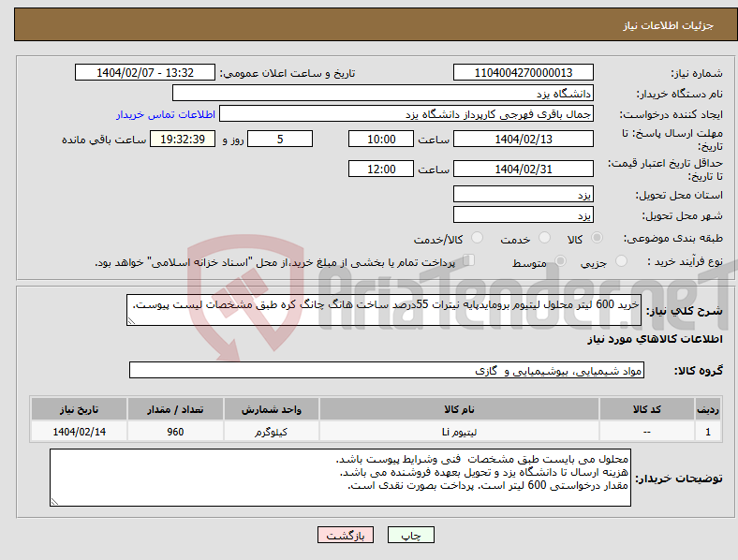Click the لیتیوم Li product name cell
Image resolution: width=738 pixels, height=560 pixels.
(x=459, y=432)
